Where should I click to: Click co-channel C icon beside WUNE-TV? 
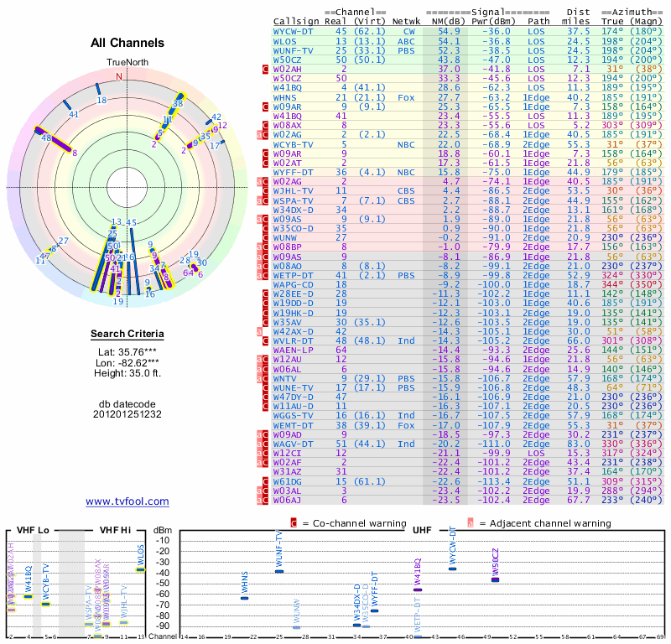(x=265, y=388)
